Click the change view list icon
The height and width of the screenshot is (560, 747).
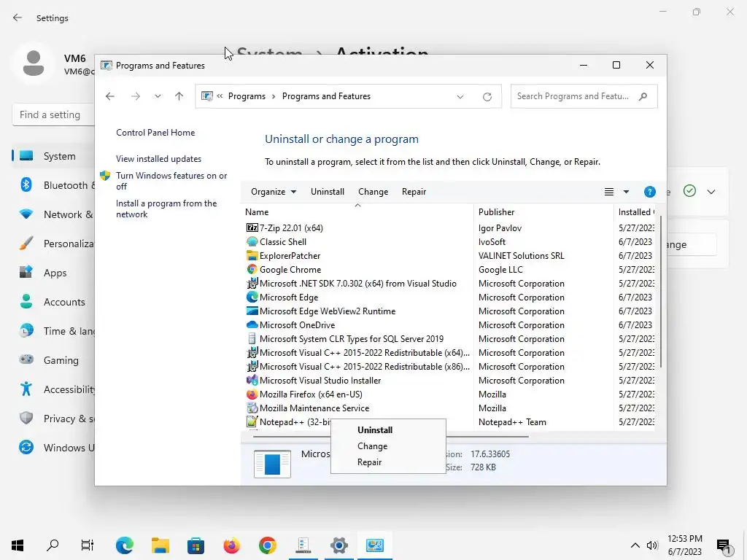[609, 192]
